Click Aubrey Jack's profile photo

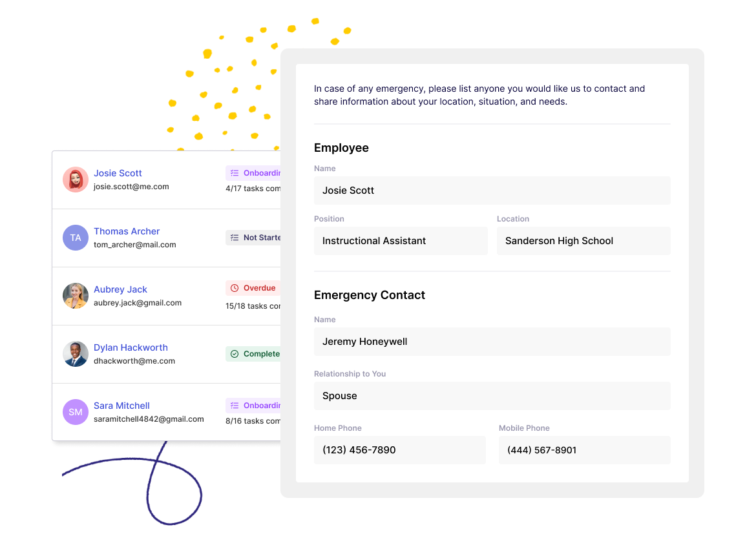76,296
